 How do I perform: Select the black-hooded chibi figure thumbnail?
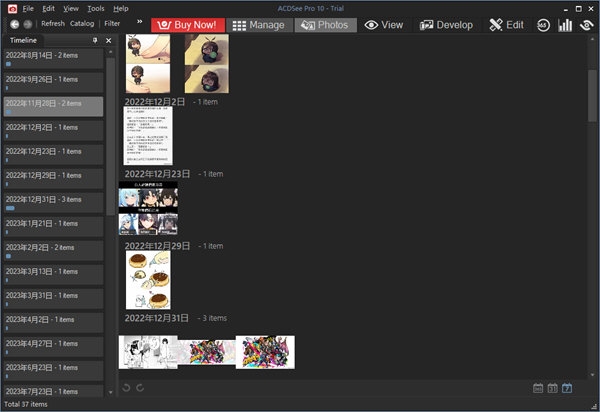tap(207, 64)
